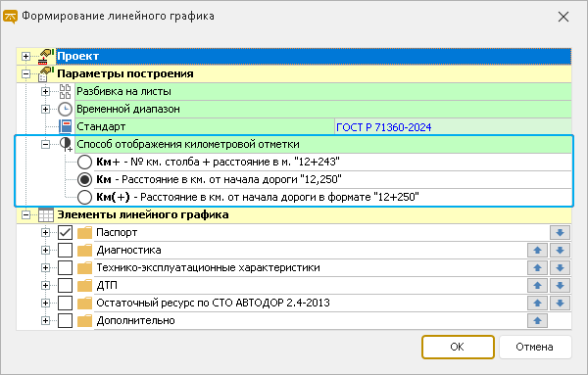Click the Параметры построения node icon
This screenshot has height=375, width=588.
click(46, 73)
